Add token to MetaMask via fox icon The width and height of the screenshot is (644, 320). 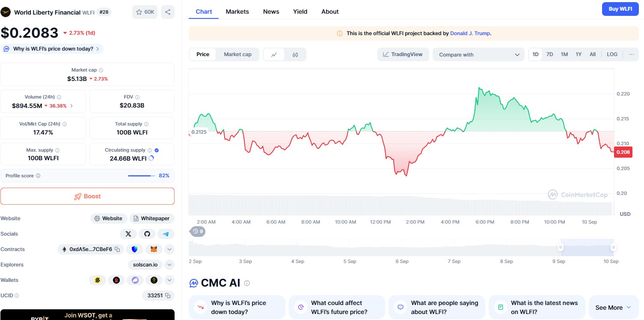tap(154, 249)
